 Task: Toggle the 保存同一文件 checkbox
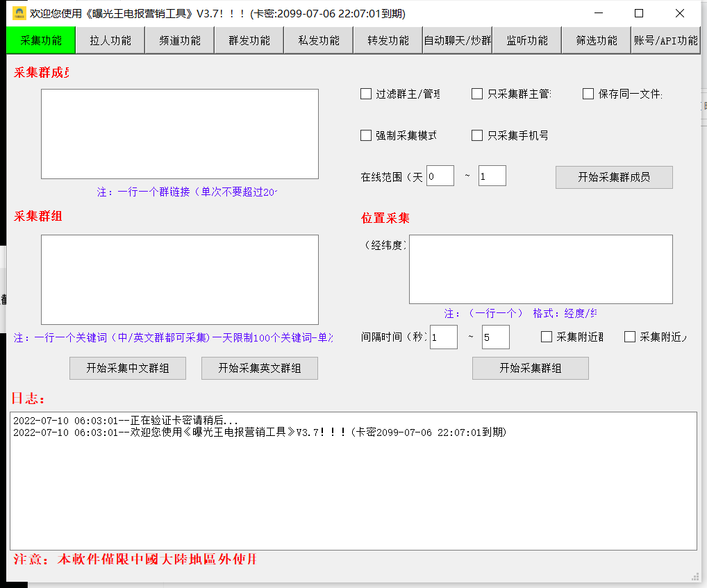(x=588, y=94)
